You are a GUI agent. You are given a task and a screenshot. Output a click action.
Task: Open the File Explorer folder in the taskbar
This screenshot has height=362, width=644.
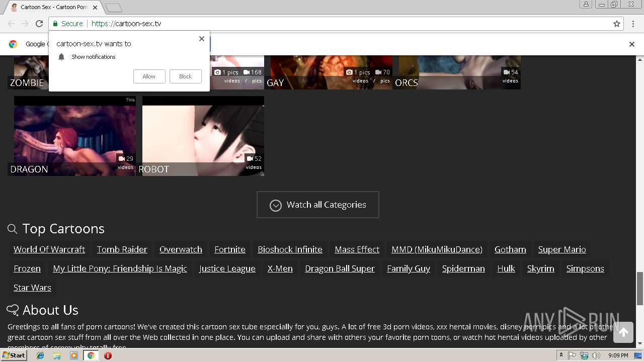click(57, 355)
